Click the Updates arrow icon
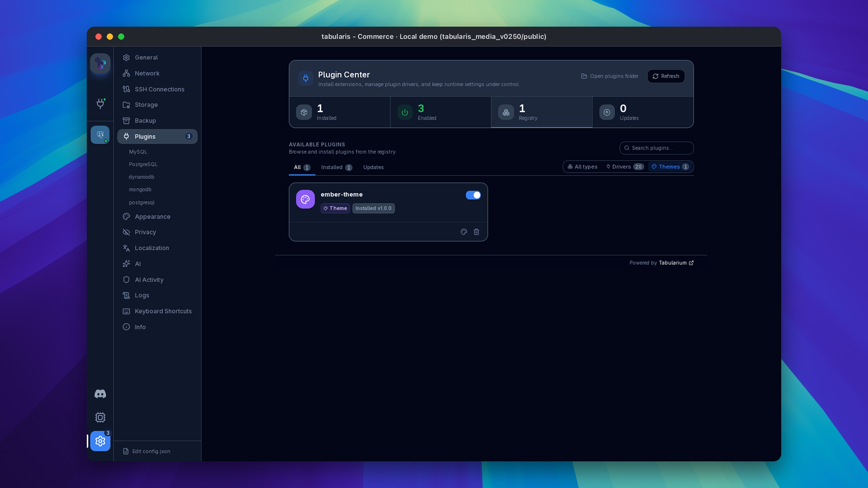Viewport: 868px width, 488px height. click(x=607, y=113)
